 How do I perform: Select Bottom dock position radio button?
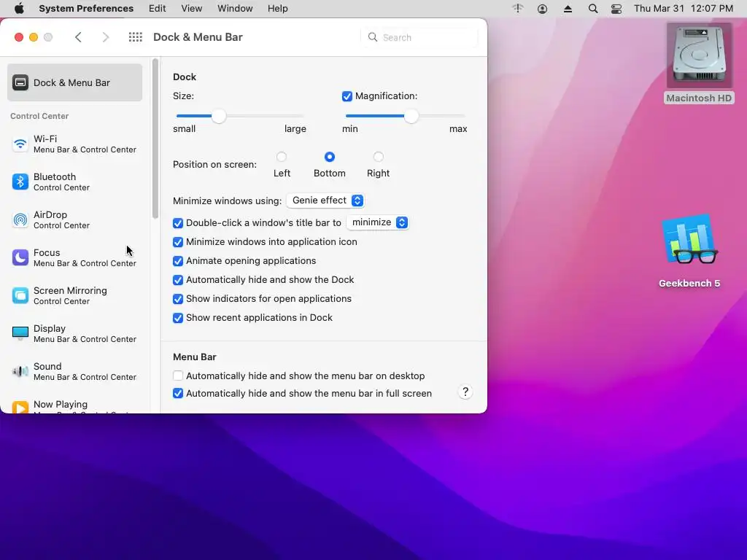pos(329,157)
